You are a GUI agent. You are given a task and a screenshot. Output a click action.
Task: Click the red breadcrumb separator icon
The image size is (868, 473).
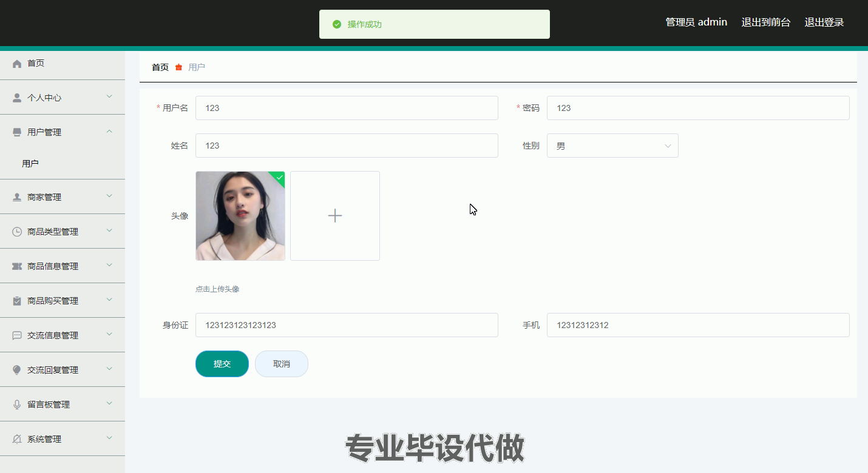pyautogui.click(x=178, y=67)
